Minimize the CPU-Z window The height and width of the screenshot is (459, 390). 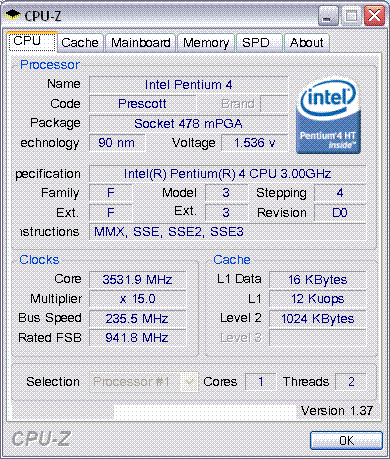[x=328, y=16]
